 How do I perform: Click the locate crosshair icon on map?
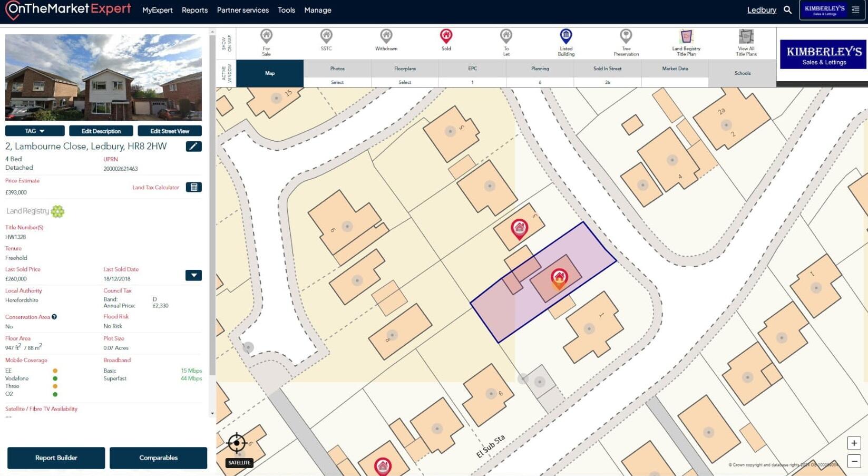pyautogui.click(x=237, y=443)
